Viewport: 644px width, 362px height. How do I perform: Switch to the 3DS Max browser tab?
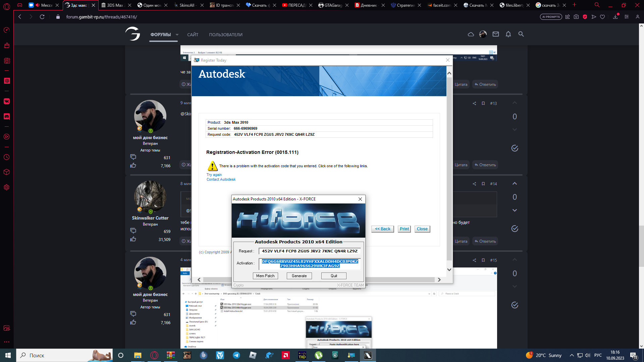(x=115, y=5)
